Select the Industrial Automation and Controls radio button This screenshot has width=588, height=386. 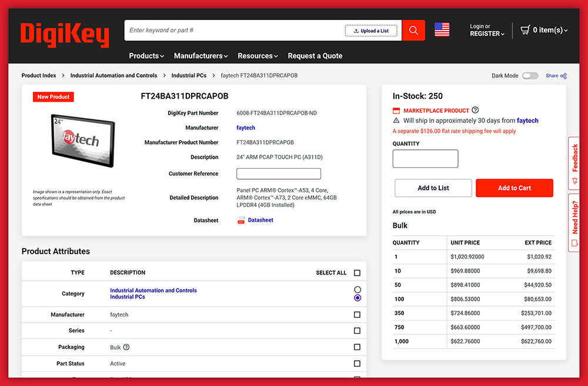358,289
